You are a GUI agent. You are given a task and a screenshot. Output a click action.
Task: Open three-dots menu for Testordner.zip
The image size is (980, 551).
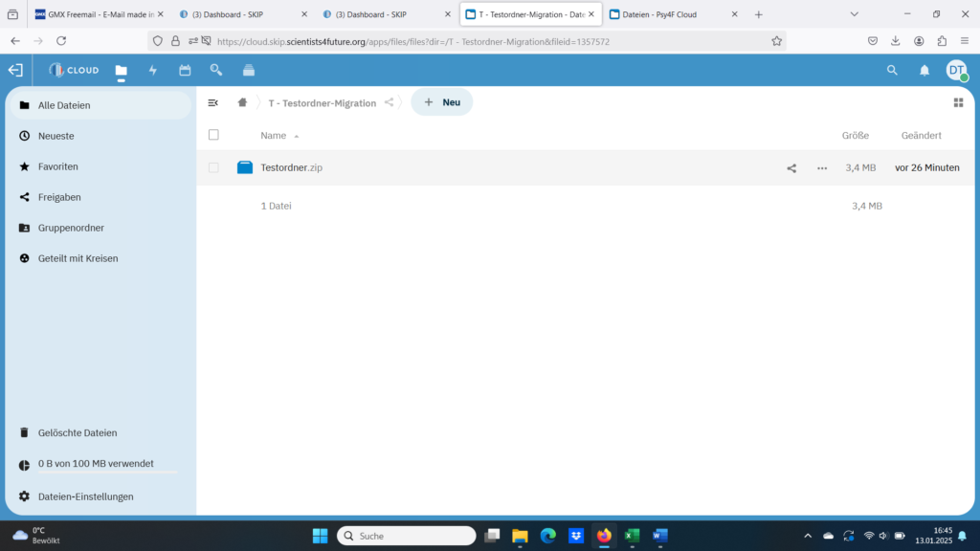click(822, 167)
